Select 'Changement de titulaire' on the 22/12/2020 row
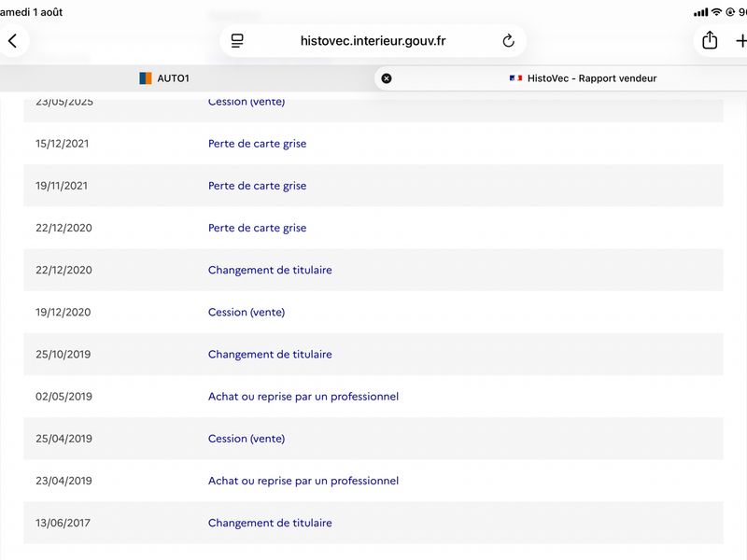 270,270
